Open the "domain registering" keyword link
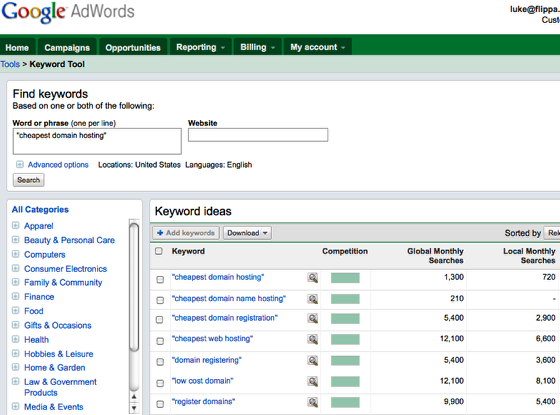 click(x=207, y=360)
